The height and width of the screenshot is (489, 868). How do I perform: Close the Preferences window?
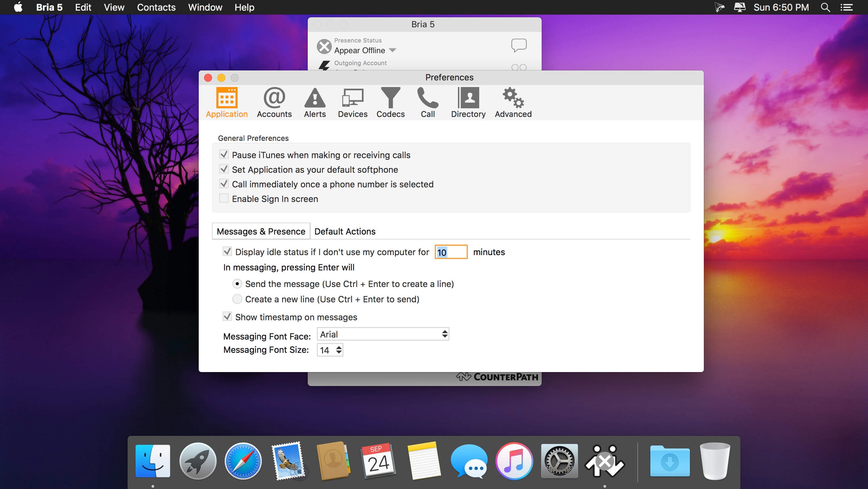coord(208,78)
